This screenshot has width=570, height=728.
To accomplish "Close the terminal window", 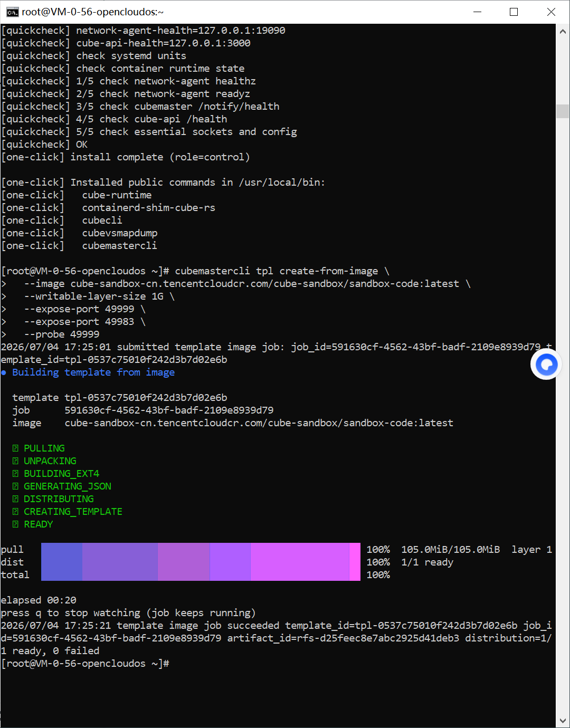I will pos(551,12).
